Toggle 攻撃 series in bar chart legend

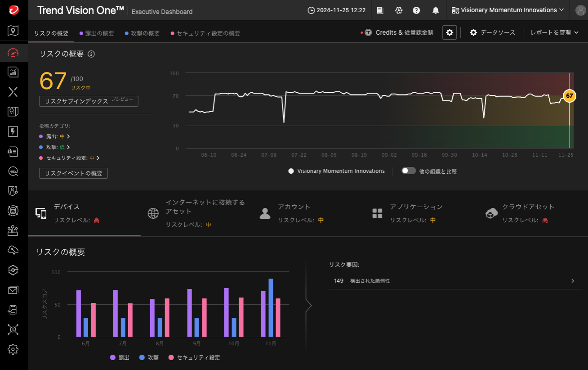coord(148,357)
